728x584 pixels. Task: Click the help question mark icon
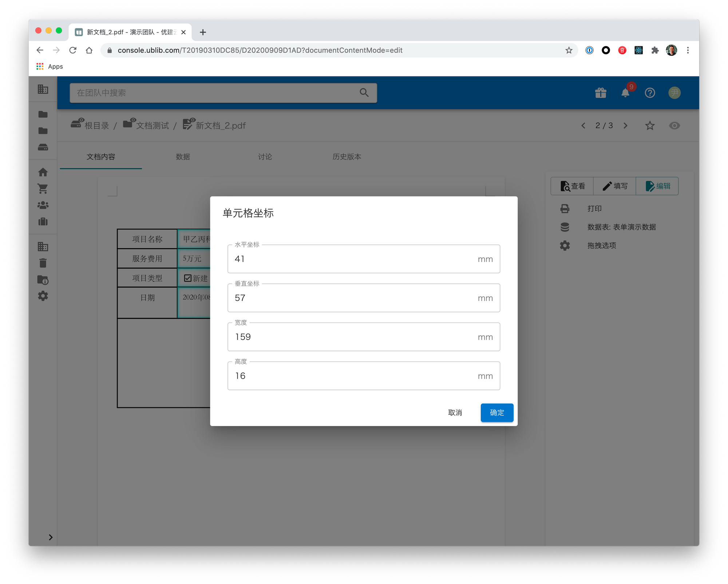pyautogui.click(x=650, y=93)
